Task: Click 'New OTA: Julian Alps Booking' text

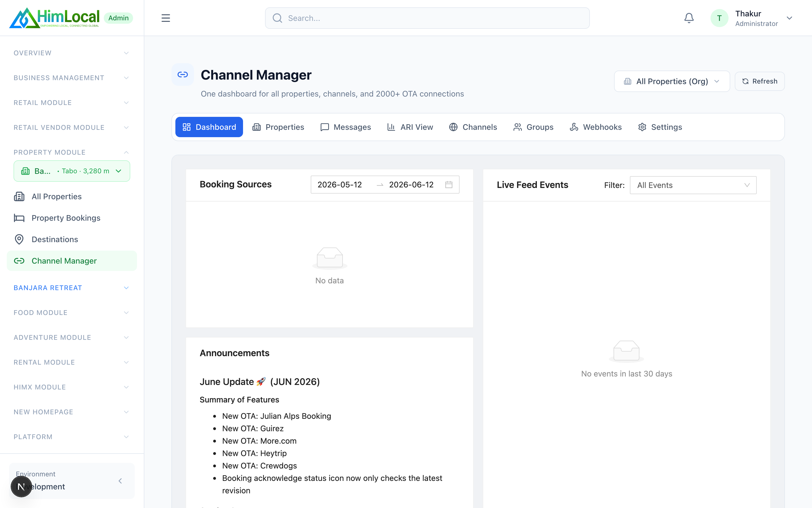Action: 277,416
